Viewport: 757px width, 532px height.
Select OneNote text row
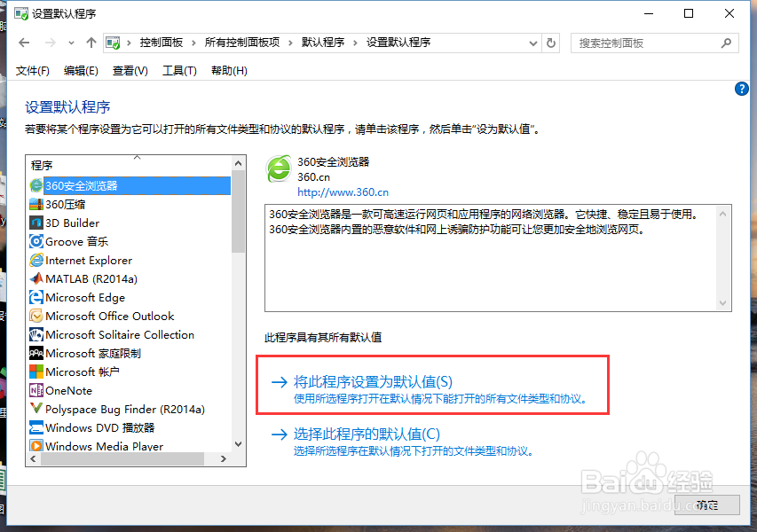click(x=68, y=391)
